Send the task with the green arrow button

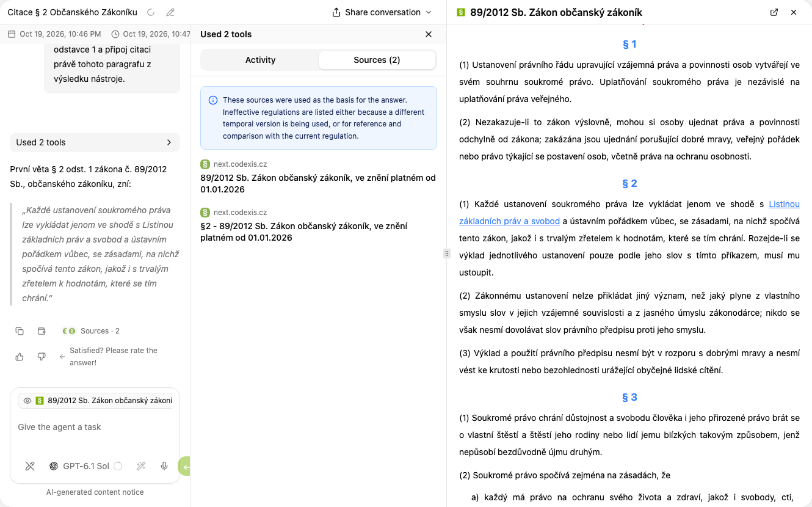[185, 467]
